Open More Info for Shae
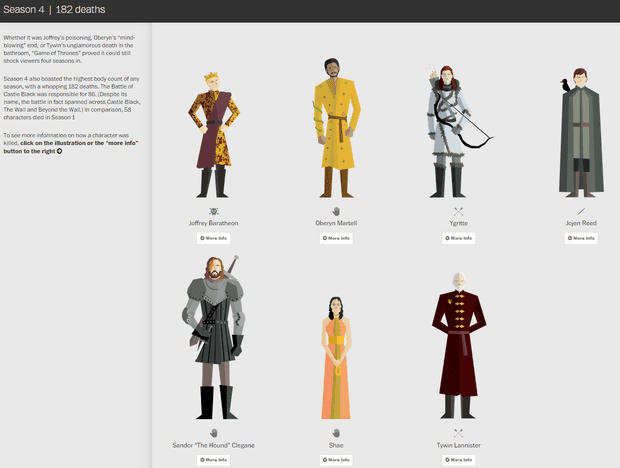Image resolution: width=620 pixels, height=468 pixels. pyautogui.click(x=336, y=460)
